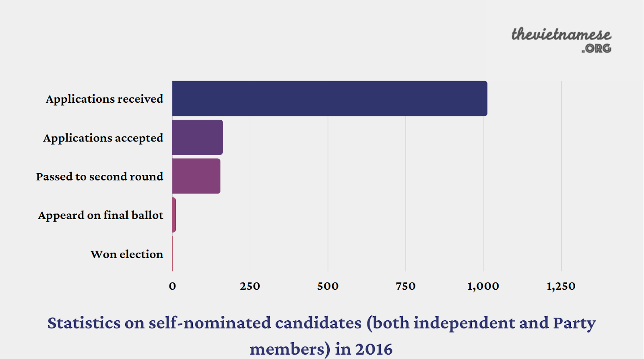Click the "2016" year in the title
This screenshot has width=644, height=359.
point(374,349)
